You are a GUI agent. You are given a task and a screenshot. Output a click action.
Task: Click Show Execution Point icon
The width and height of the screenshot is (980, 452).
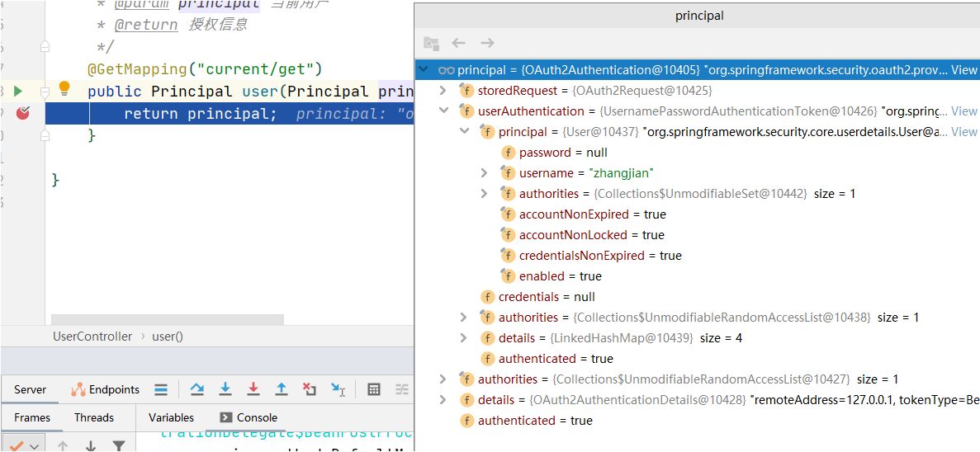tap(161, 389)
